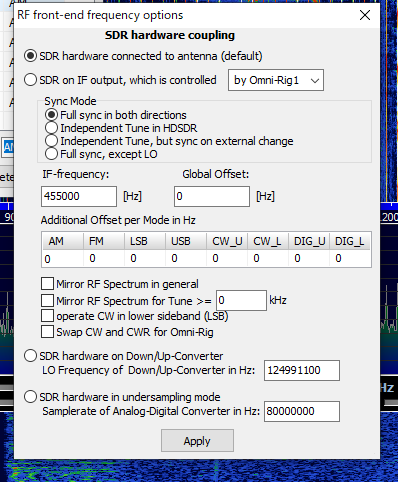
Task: Click the IF-frequency input field
Action: (79, 196)
